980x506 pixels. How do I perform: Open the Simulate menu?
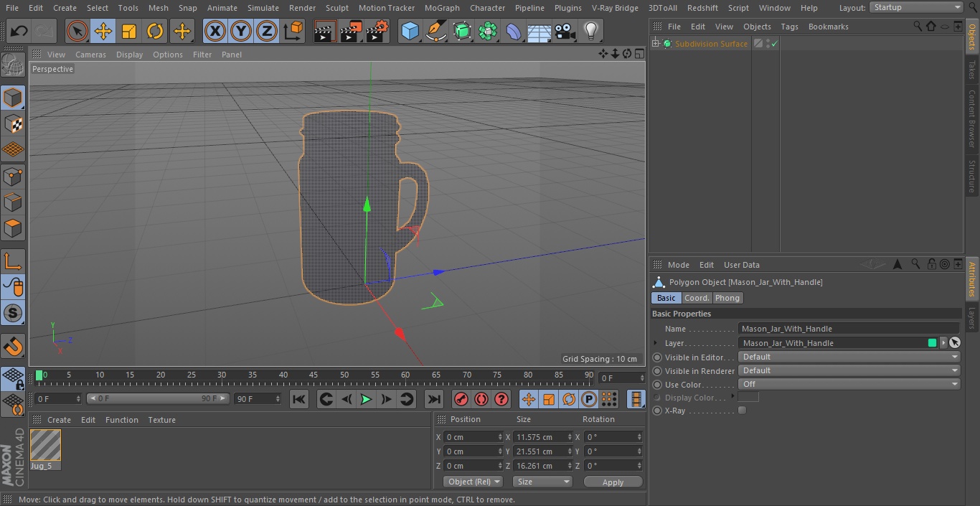(263, 8)
